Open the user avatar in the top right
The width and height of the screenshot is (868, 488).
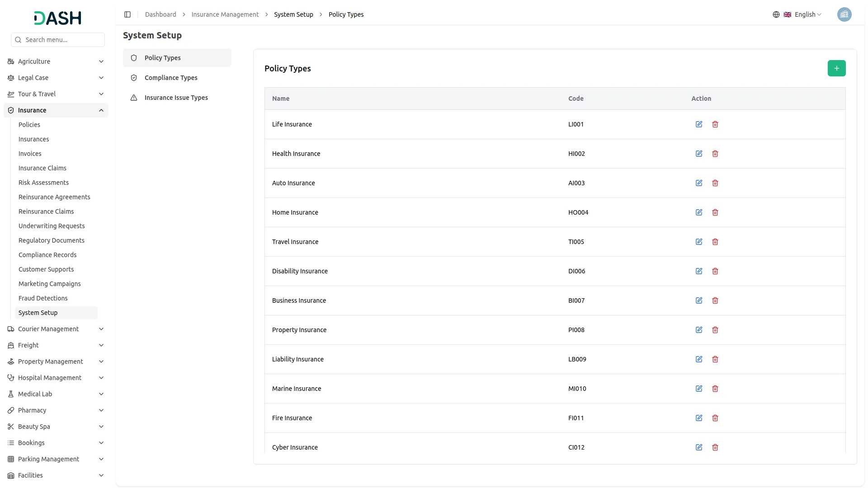point(844,14)
